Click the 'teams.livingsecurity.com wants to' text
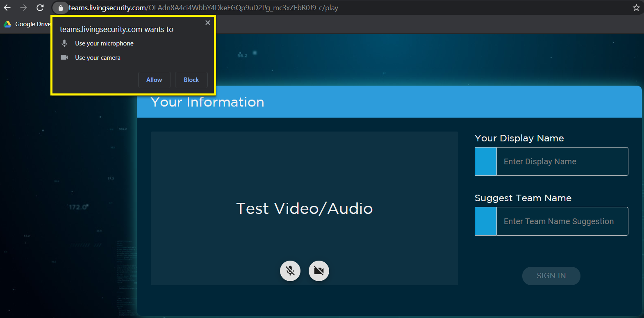 (x=116, y=29)
